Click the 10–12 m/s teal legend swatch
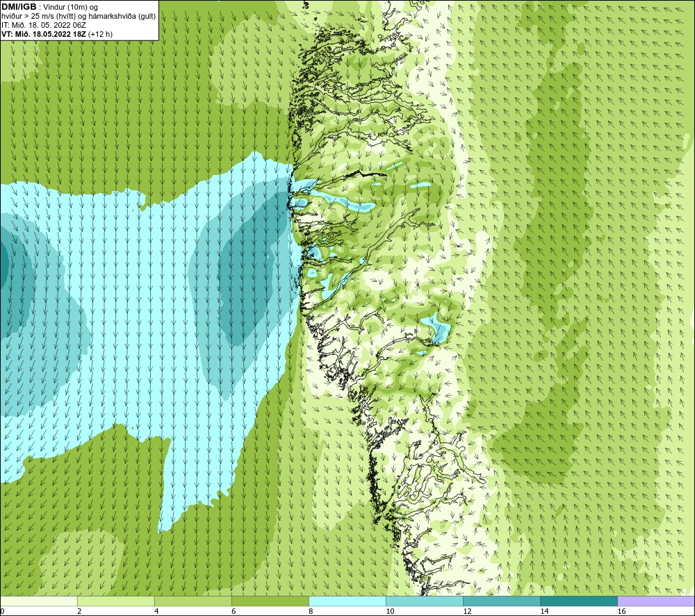The height and width of the screenshot is (616, 695). point(425,601)
